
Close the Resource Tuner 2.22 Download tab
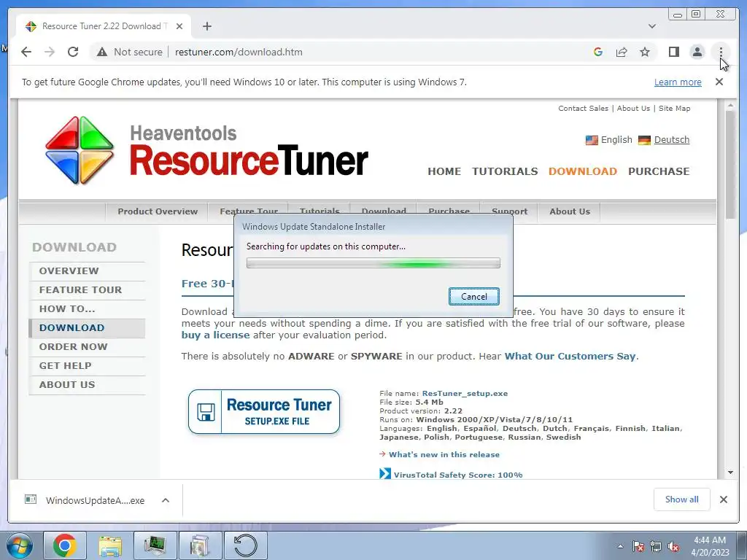tap(179, 26)
